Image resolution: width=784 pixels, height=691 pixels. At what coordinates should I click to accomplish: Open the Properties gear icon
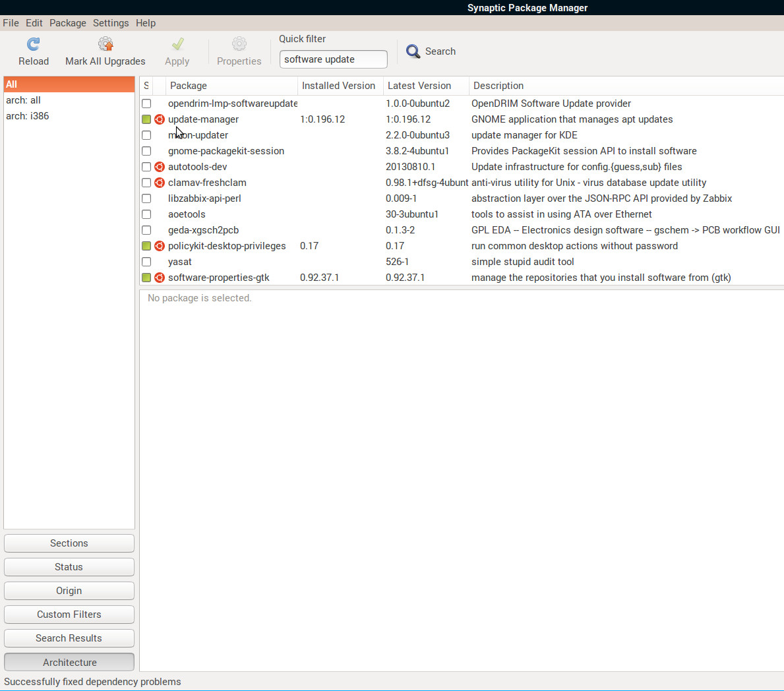point(239,44)
